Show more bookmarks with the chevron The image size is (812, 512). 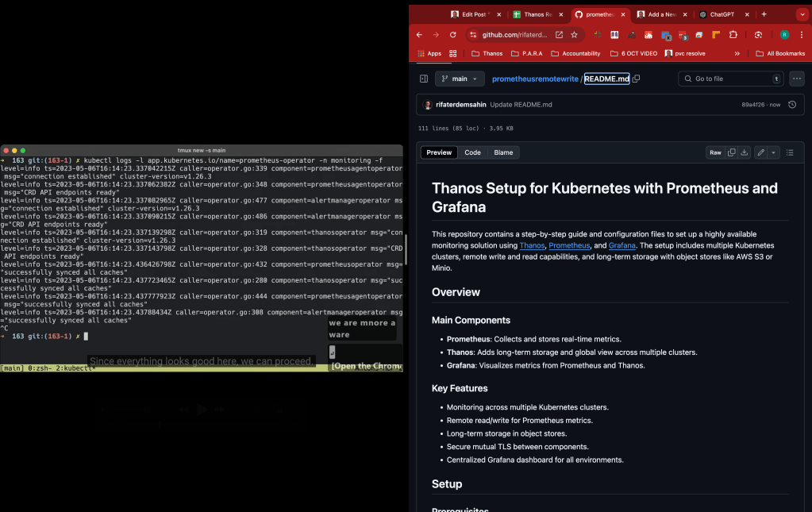(x=737, y=53)
